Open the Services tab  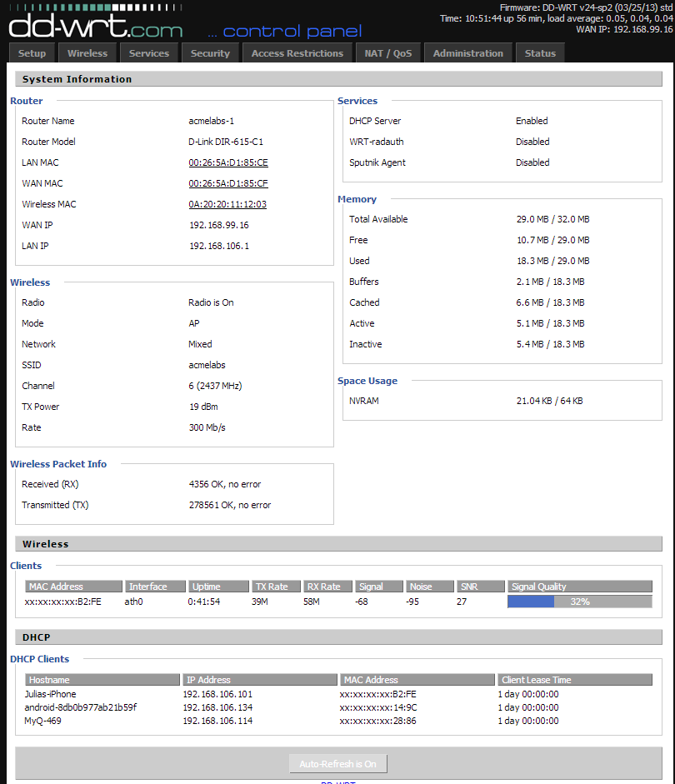tap(149, 53)
